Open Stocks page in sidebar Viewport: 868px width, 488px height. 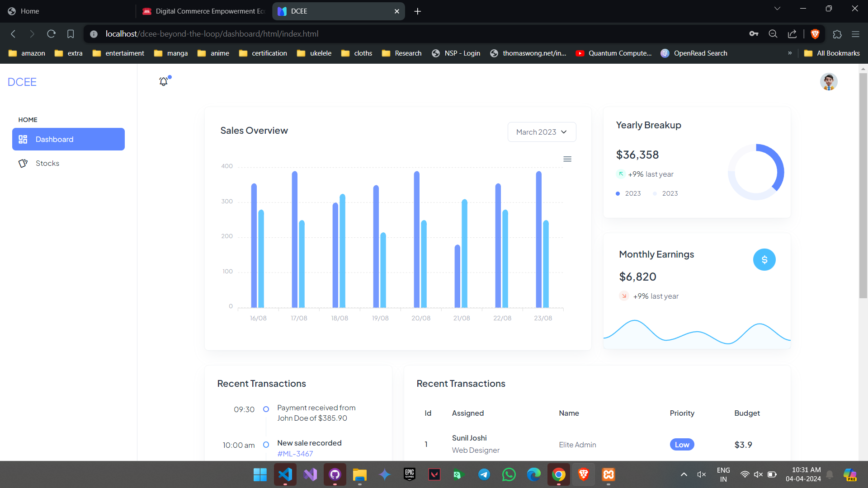coord(47,163)
